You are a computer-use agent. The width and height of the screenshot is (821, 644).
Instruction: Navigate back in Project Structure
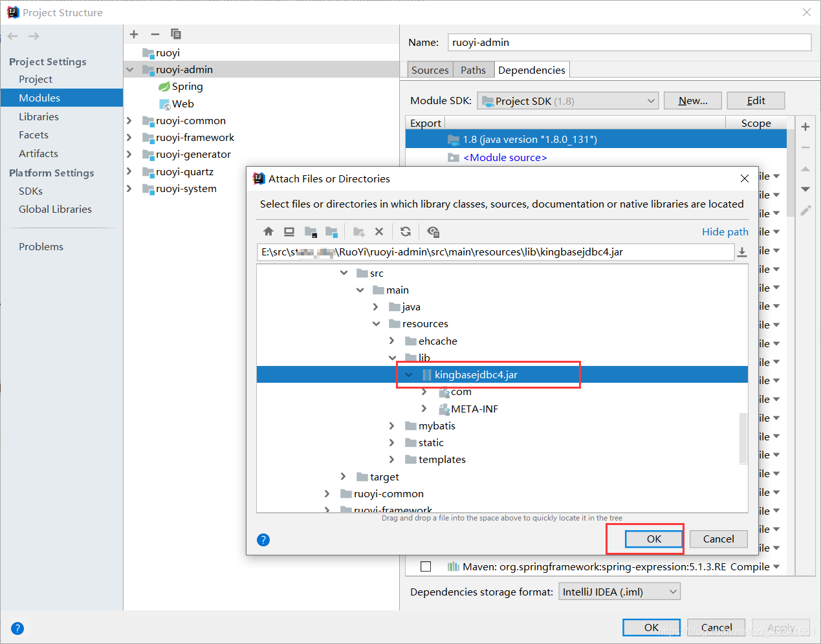(x=13, y=36)
